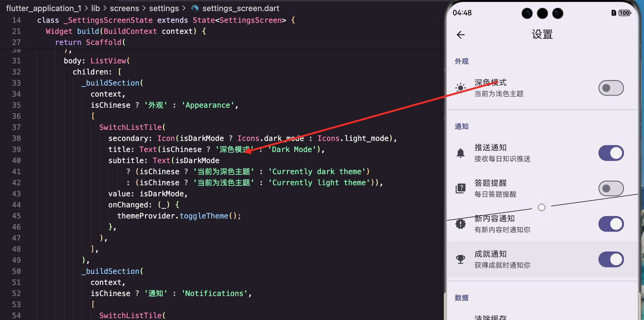Click 'Dark Mode' string in code
The width and height of the screenshot is (644, 320).
292,150
